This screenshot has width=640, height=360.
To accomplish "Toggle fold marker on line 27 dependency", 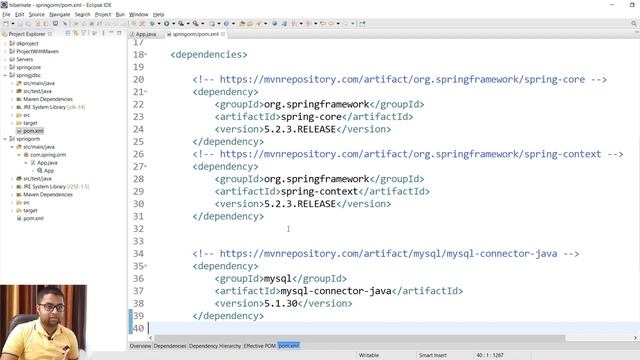I will pyautogui.click(x=146, y=167).
